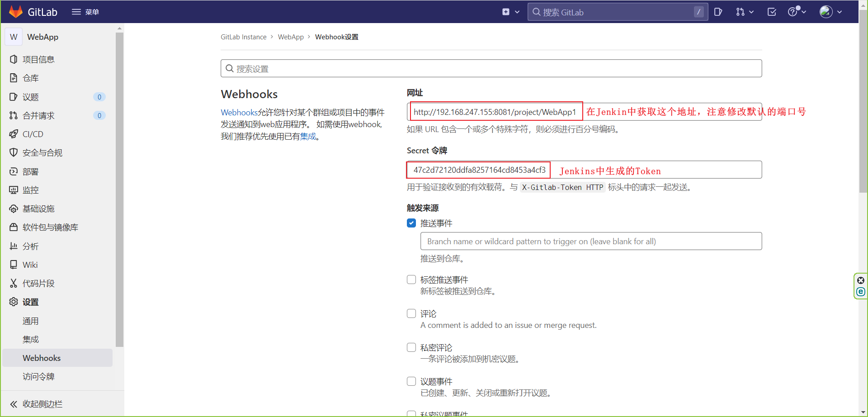The image size is (868, 417).
Task: Check the 议题事件 checkbox
Action: (411, 381)
